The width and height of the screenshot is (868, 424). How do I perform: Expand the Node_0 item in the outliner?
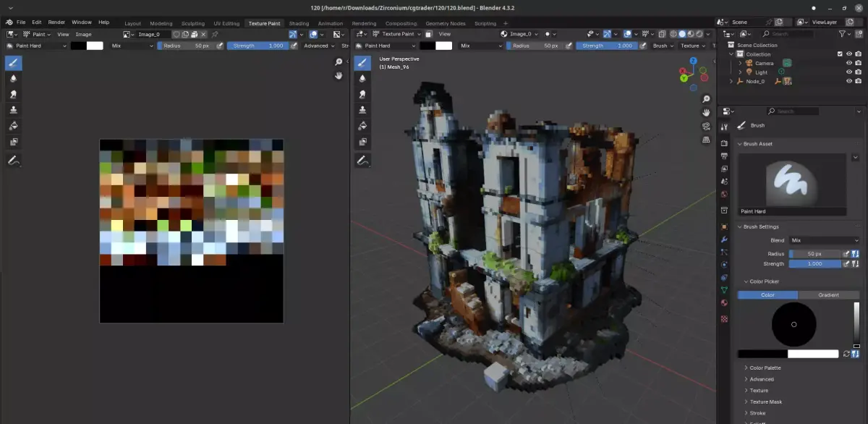(731, 81)
